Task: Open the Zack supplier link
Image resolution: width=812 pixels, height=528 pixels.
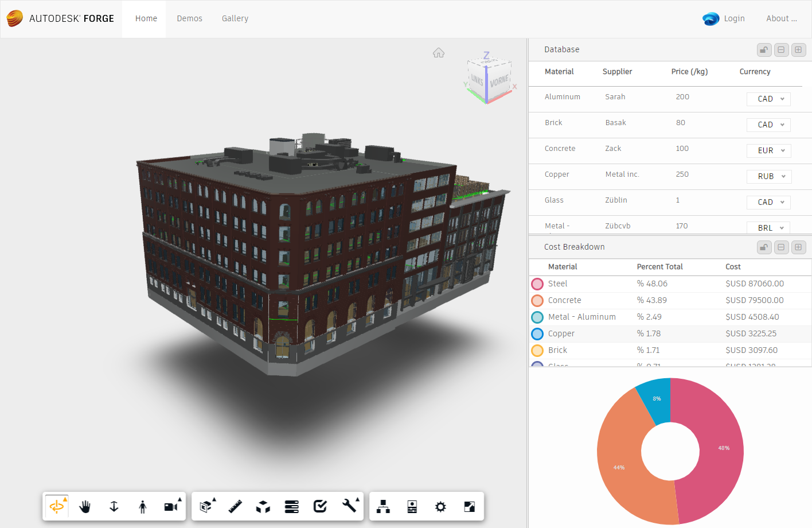Action: [x=613, y=148]
